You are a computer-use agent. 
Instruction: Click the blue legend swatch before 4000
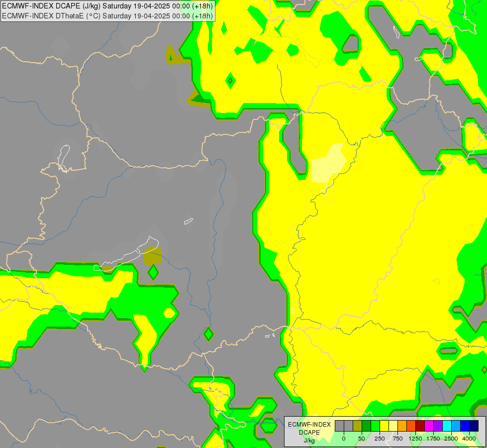pyautogui.click(x=465, y=426)
